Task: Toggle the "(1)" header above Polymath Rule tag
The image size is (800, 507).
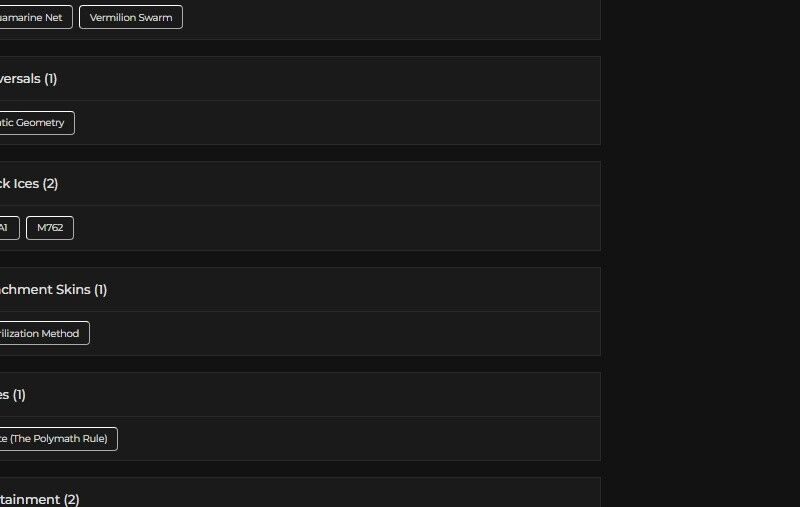Action: pos(14,395)
